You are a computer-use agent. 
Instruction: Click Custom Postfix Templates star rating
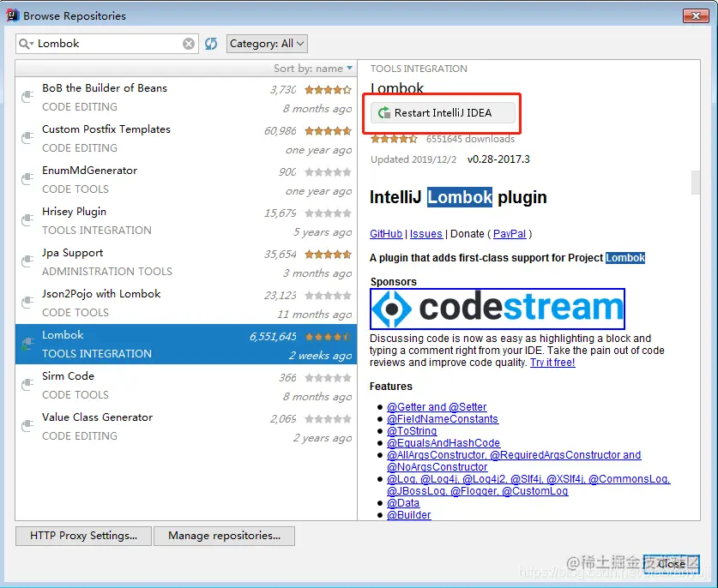329,131
